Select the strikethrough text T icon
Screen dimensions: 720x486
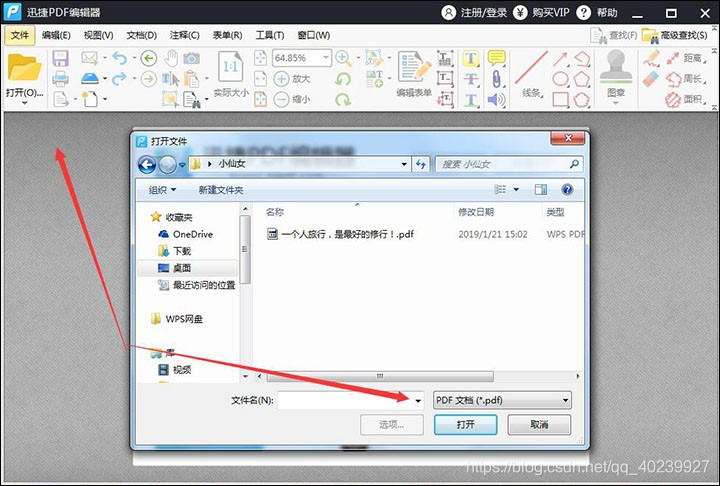471,79
